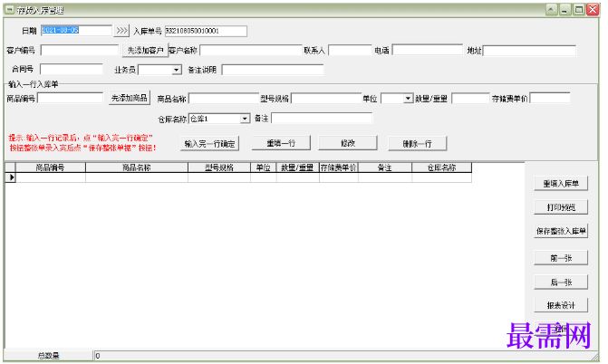Image resolution: width=608 pixels, height=364 pixels.
Task: Open 报表设计 report designer
Action: pos(561,305)
